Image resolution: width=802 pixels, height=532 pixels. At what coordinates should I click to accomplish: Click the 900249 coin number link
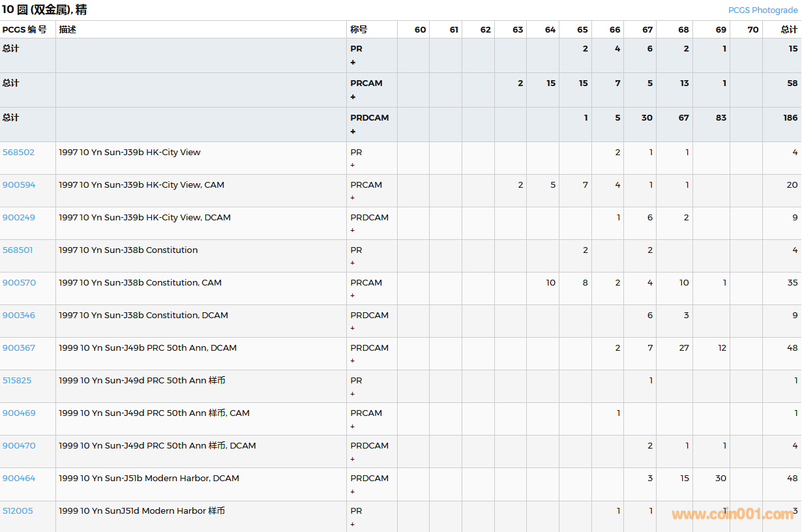click(x=18, y=217)
